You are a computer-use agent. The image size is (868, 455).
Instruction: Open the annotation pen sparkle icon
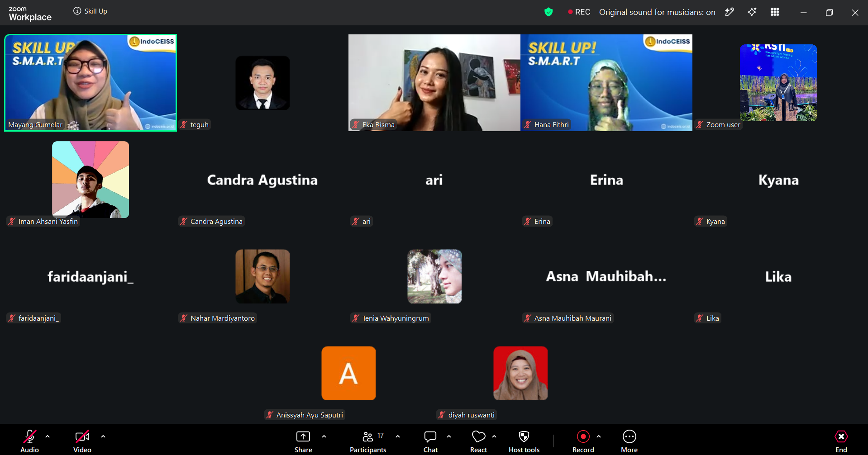pyautogui.click(x=730, y=12)
